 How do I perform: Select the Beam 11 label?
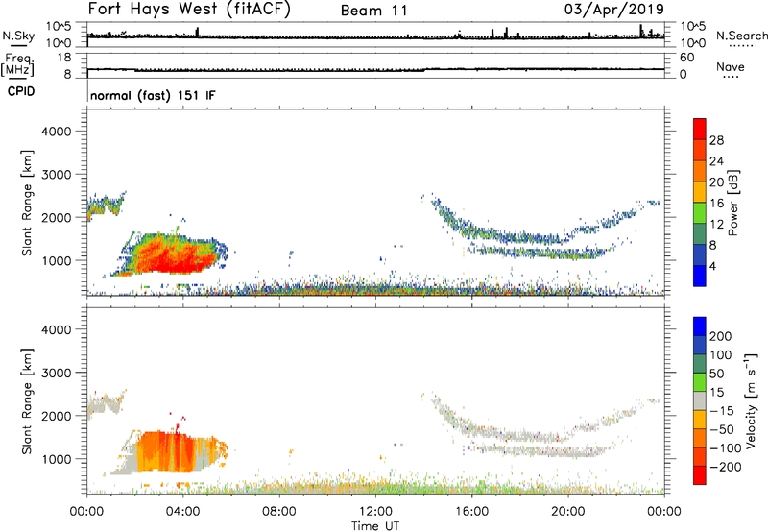click(374, 11)
